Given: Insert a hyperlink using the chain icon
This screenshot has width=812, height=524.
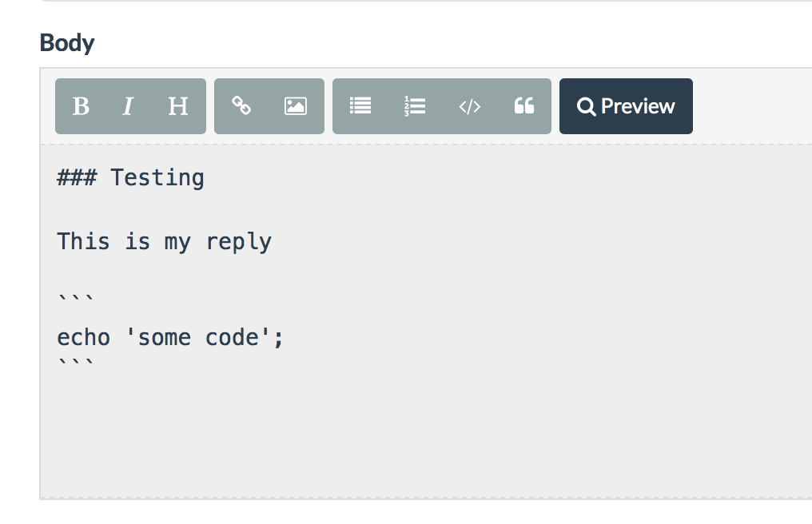Looking at the screenshot, I should [241, 106].
